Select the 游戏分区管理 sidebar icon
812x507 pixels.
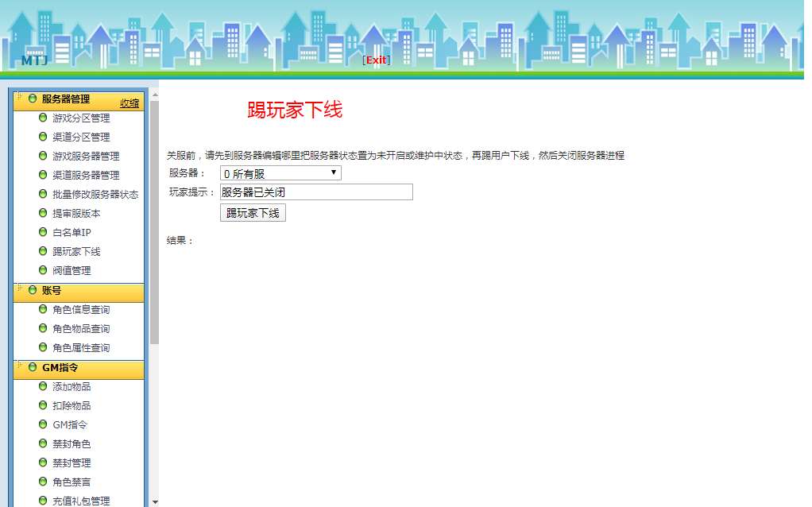[42, 117]
